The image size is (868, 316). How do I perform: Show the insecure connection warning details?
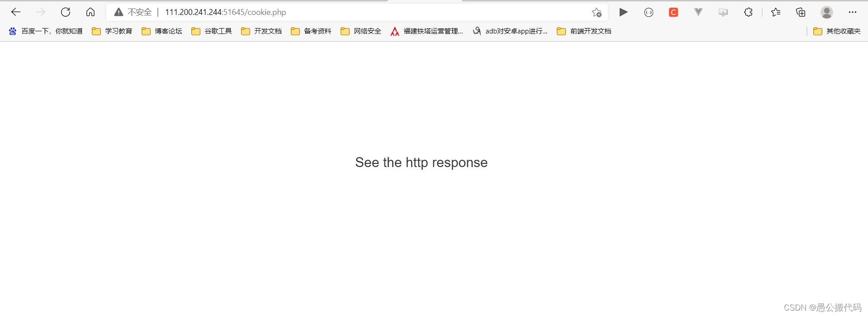[x=133, y=12]
